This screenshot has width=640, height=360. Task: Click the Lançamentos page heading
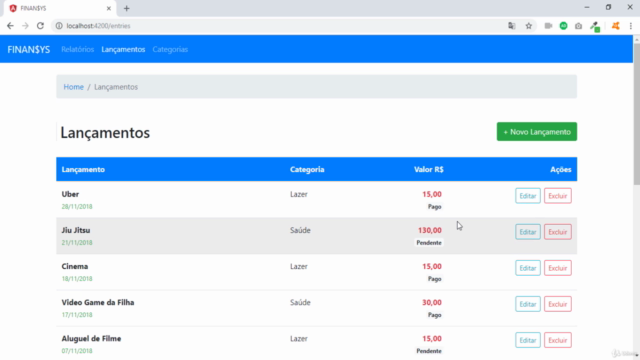105,133
